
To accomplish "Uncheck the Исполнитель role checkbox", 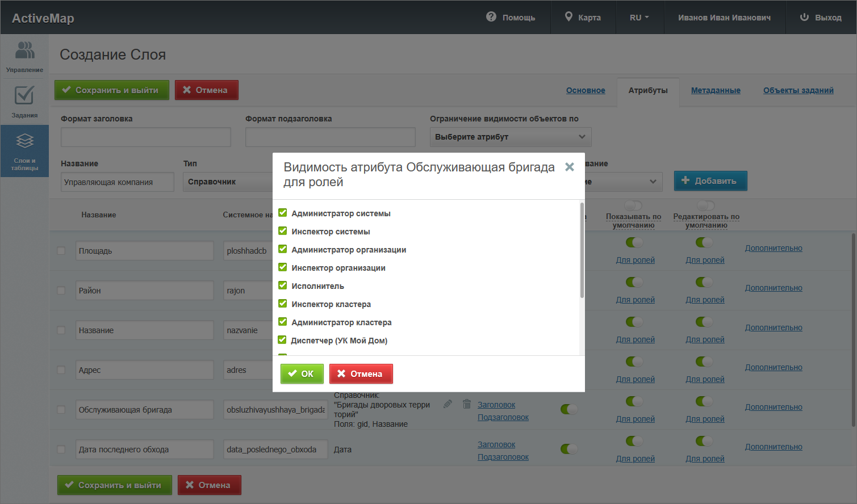I will 283,285.
